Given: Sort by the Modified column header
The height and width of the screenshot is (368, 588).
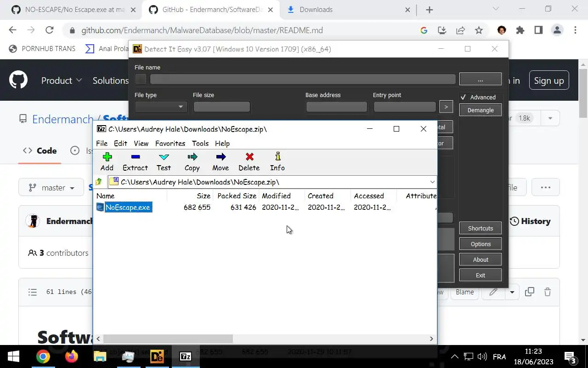Looking at the screenshot, I should pyautogui.click(x=282, y=196).
